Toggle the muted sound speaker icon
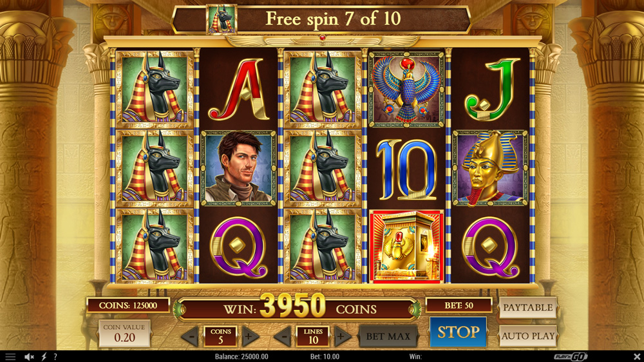The image size is (644, 362). [29, 357]
